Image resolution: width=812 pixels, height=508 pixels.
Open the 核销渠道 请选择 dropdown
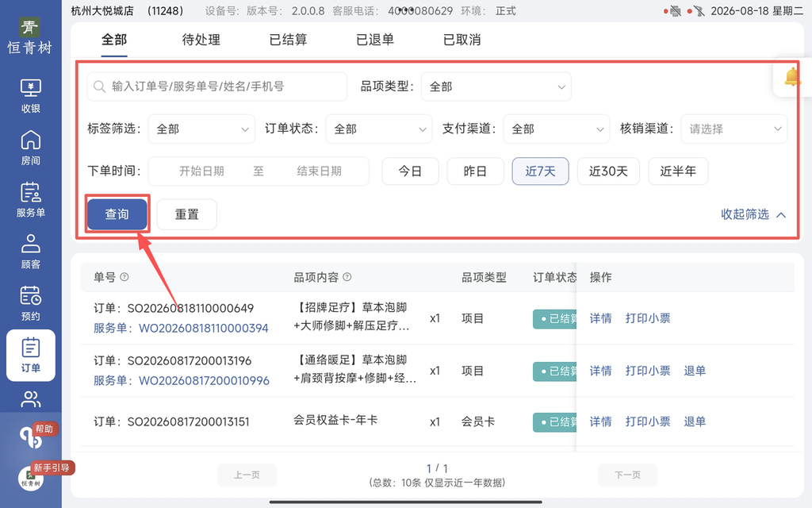pos(733,129)
